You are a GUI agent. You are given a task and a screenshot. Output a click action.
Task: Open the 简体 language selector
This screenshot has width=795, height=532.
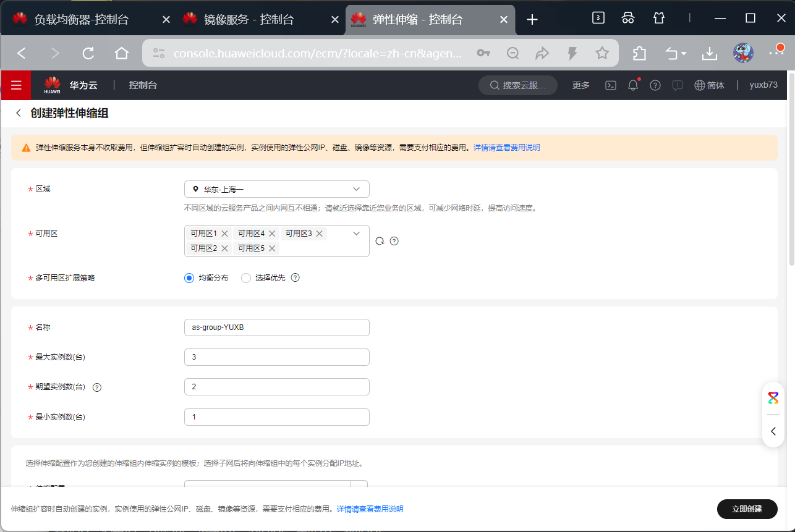coord(710,85)
